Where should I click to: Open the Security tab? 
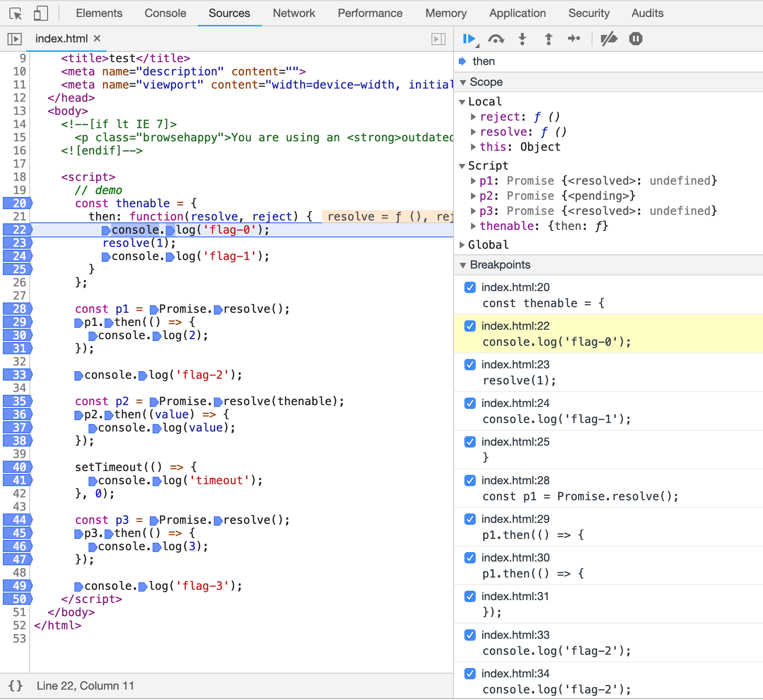point(589,13)
